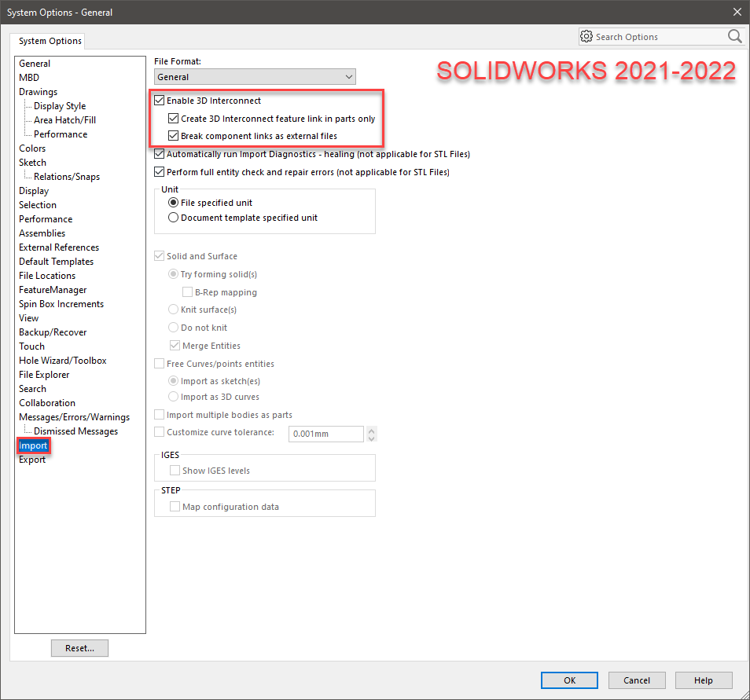Select Performance under Drawings
Image resolution: width=750 pixels, height=700 pixels.
(x=61, y=134)
